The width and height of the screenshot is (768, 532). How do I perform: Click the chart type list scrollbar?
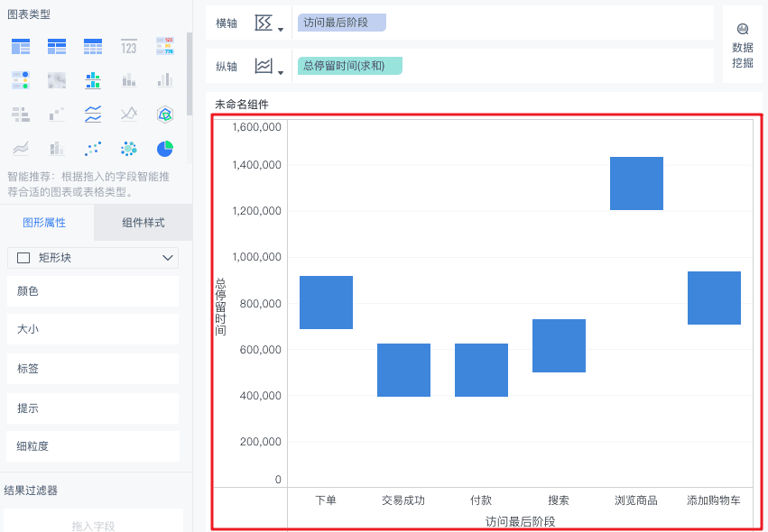(190, 73)
